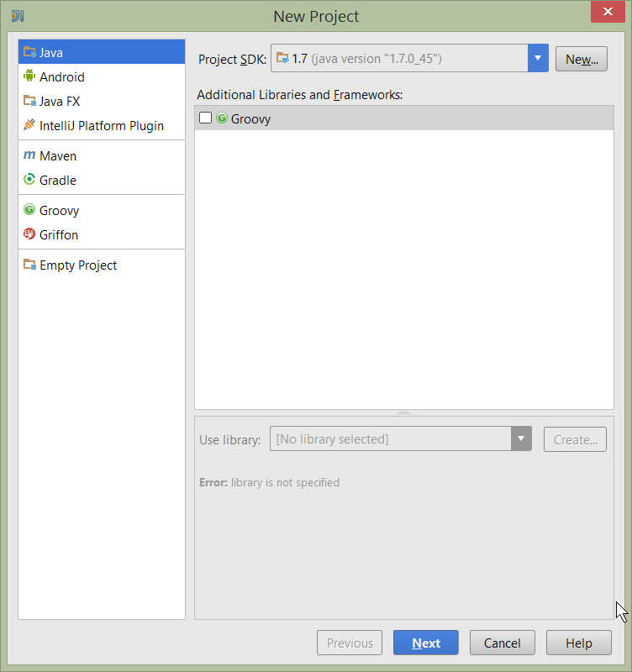Click the Maven 'm' icon
This screenshot has height=672, width=632.
[x=29, y=155]
